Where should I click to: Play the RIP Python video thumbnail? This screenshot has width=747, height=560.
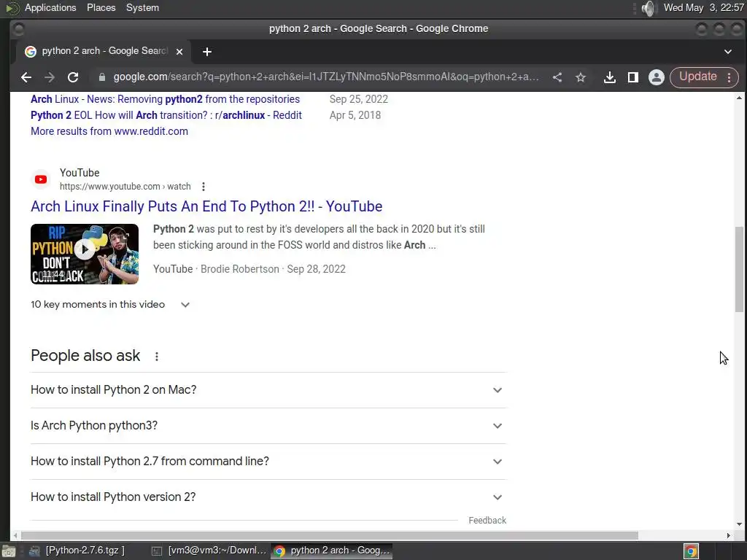pos(85,254)
